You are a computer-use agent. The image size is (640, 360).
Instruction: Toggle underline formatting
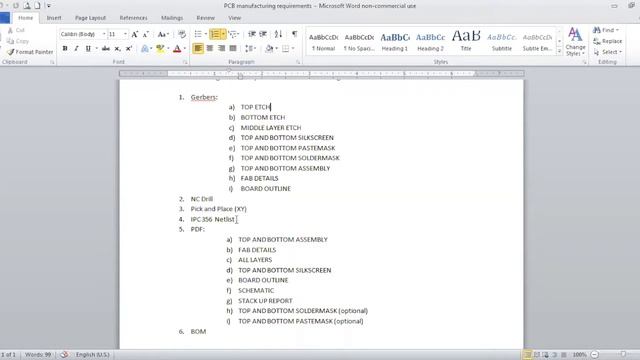click(x=88, y=49)
